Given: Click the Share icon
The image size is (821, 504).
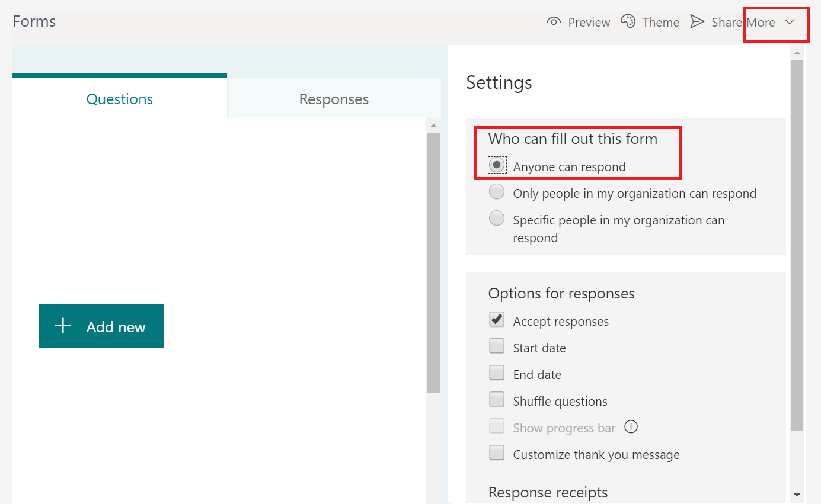Looking at the screenshot, I should [698, 22].
